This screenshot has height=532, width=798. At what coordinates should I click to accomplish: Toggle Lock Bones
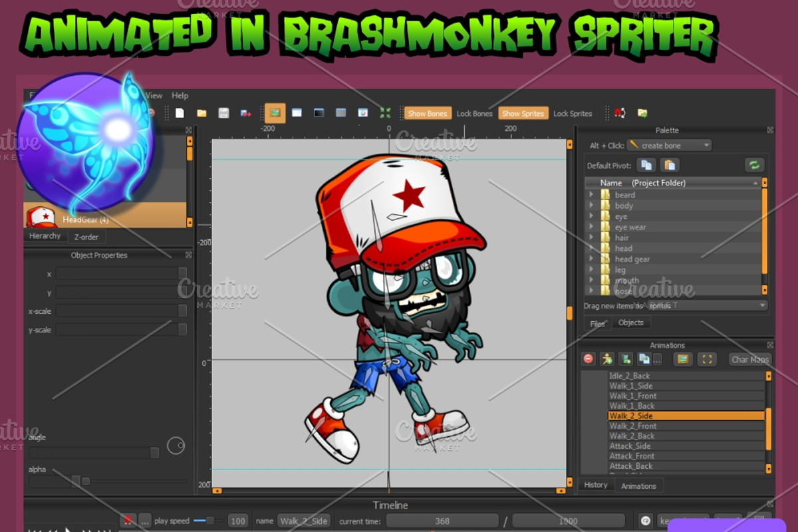tap(475, 114)
